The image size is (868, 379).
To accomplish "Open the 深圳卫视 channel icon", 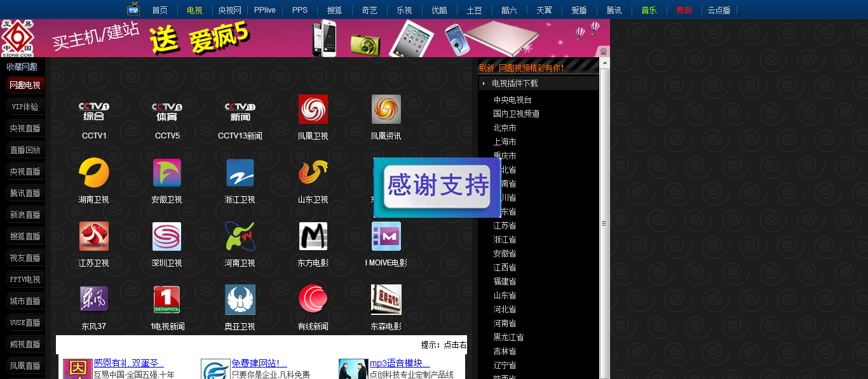I will (x=167, y=236).
